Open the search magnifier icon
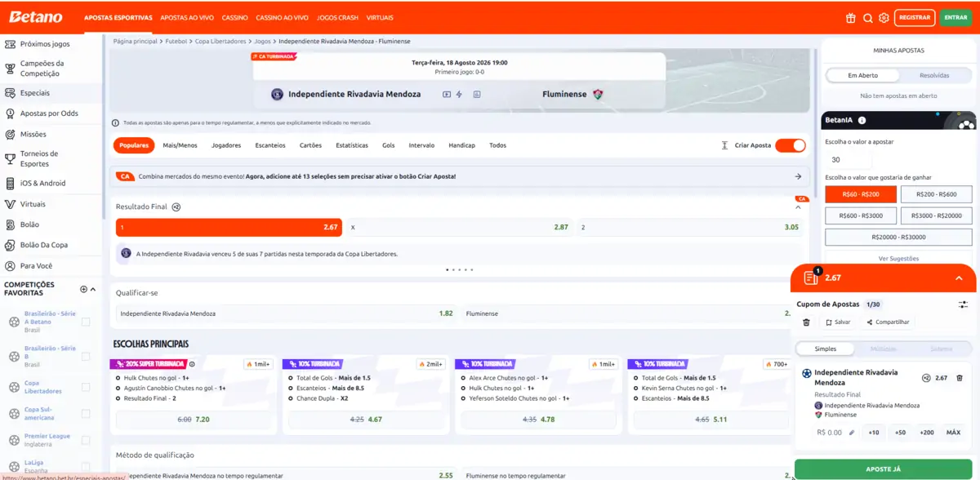The height and width of the screenshot is (480, 980). tap(867, 17)
